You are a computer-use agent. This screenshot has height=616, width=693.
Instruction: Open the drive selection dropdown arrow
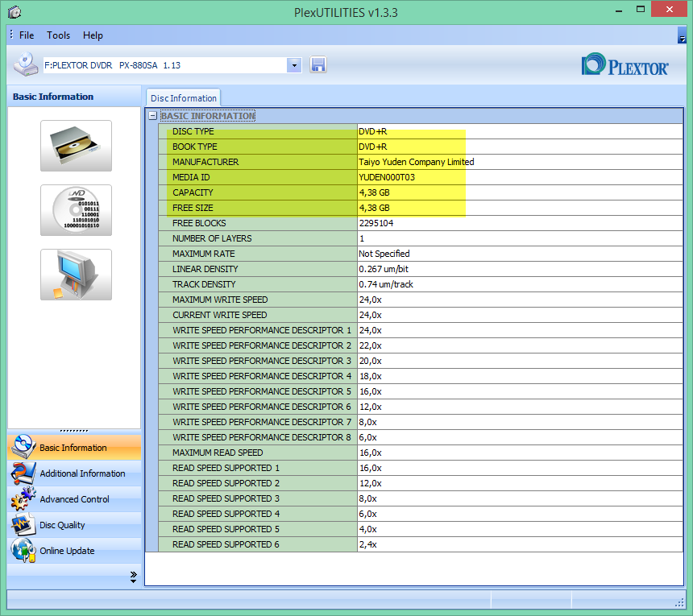pos(294,65)
